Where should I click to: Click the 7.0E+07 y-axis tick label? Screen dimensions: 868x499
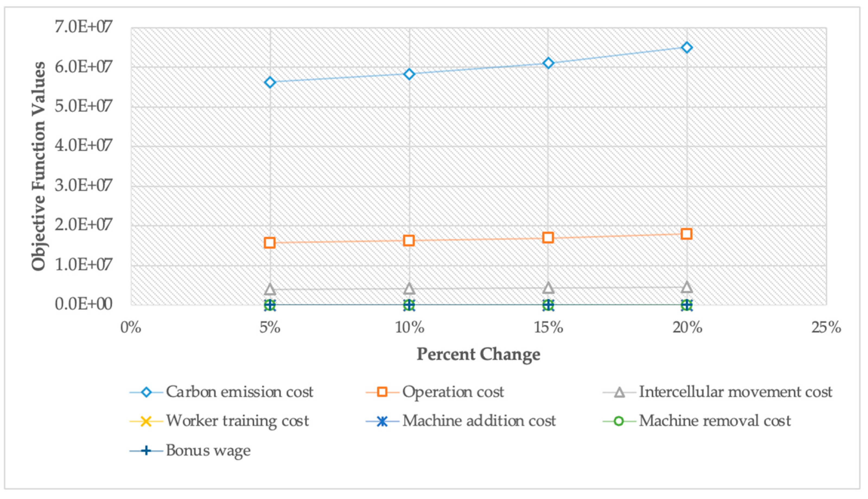pyautogui.click(x=83, y=27)
